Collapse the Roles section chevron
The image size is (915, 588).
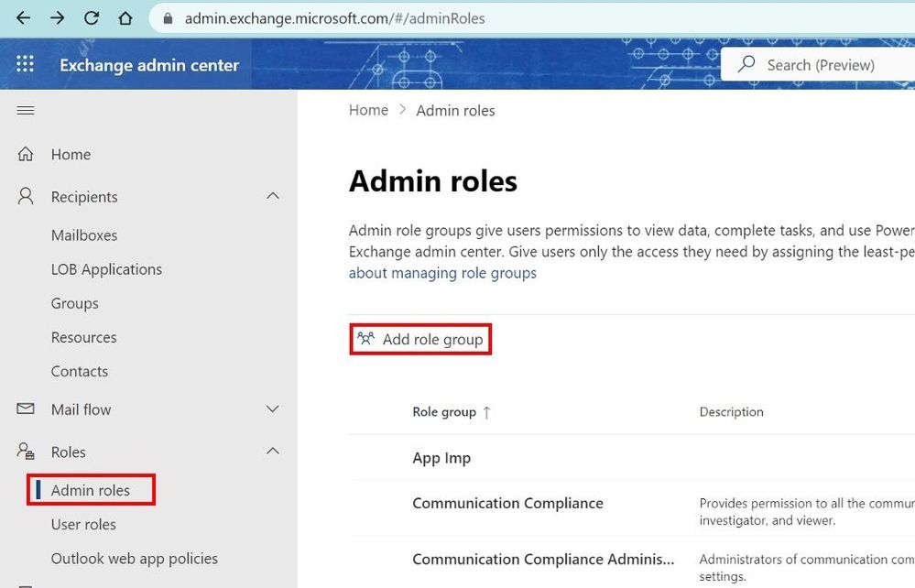(x=273, y=451)
